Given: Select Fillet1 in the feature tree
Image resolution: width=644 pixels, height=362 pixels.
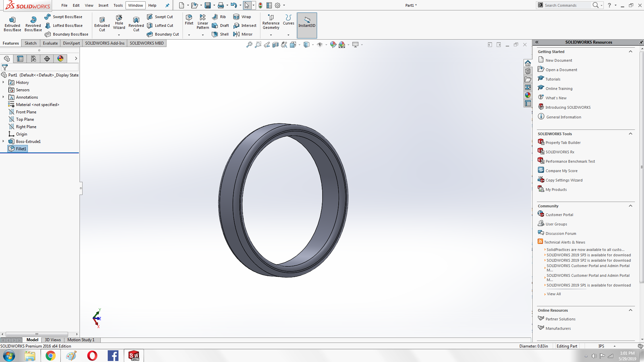Looking at the screenshot, I should [x=21, y=149].
